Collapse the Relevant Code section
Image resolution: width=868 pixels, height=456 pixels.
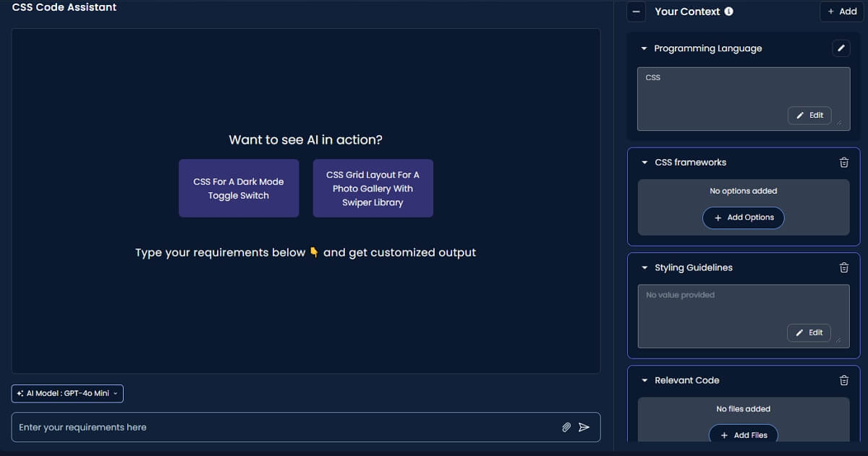pos(644,380)
